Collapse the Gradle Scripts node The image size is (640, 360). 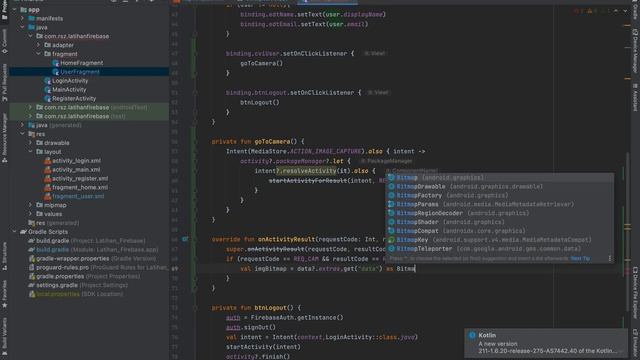click(14, 232)
